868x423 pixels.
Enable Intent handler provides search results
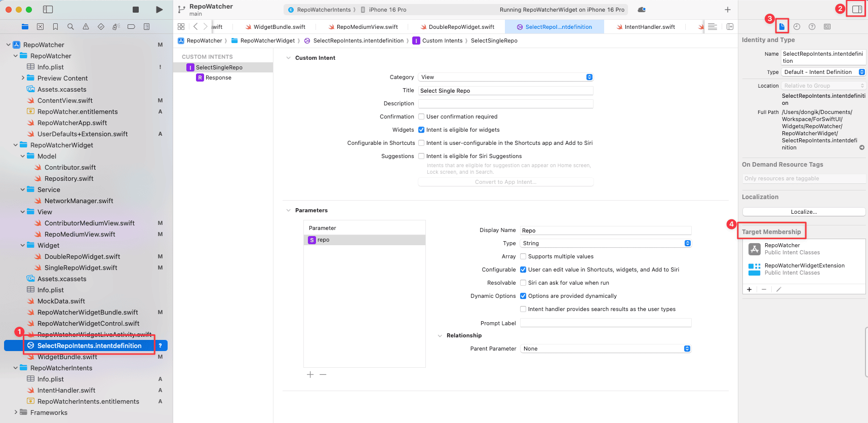(523, 309)
